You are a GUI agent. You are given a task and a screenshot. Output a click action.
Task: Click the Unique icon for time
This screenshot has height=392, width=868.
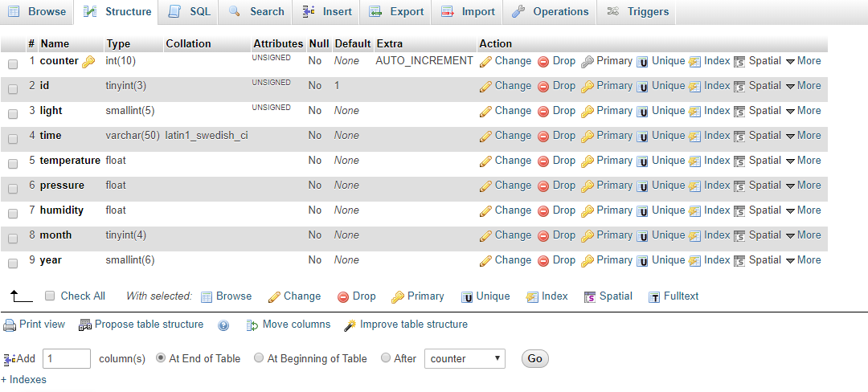coord(642,137)
